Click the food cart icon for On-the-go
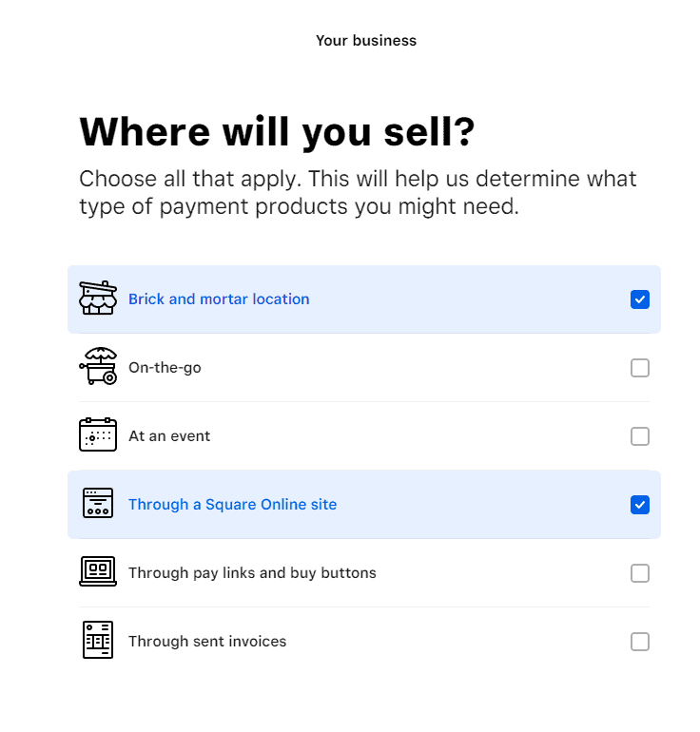 pyautogui.click(x=98, y=366)
